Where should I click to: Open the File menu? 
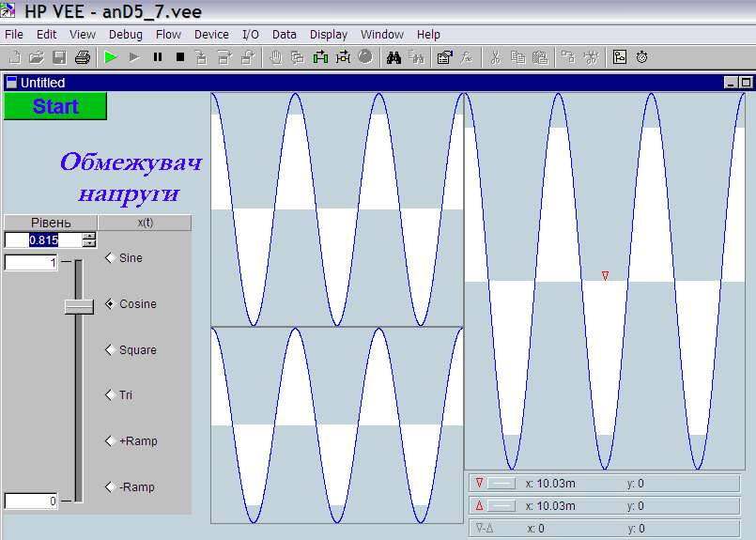click(x=14, y=35)
